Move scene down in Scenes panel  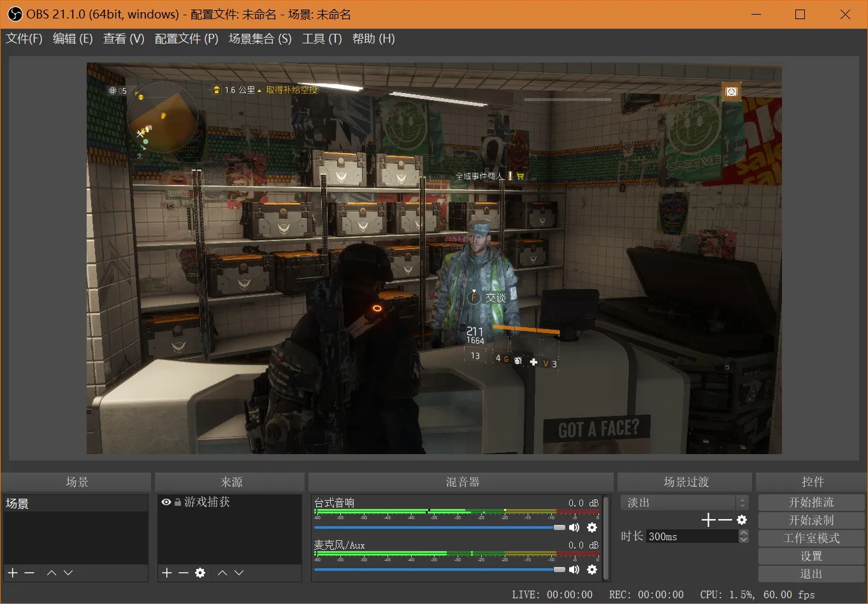point(68,573)
